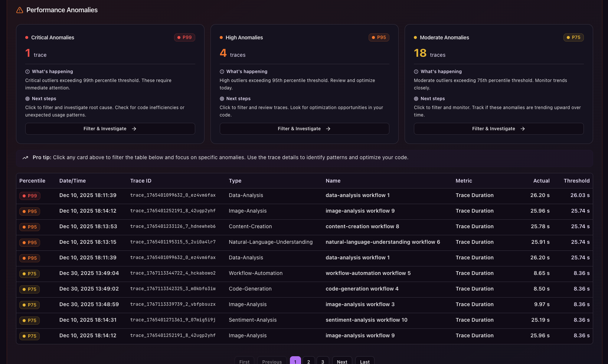Click the Next pagination button
This screenshot has width=608, height=364.
(342, 361)
